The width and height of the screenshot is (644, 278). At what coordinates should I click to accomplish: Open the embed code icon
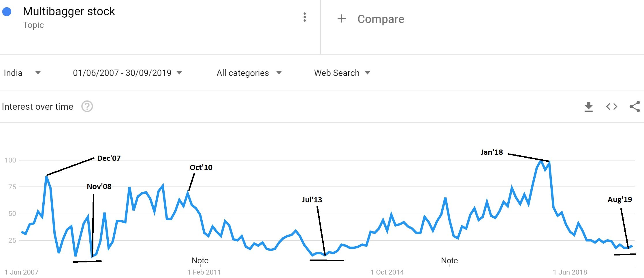611,107
